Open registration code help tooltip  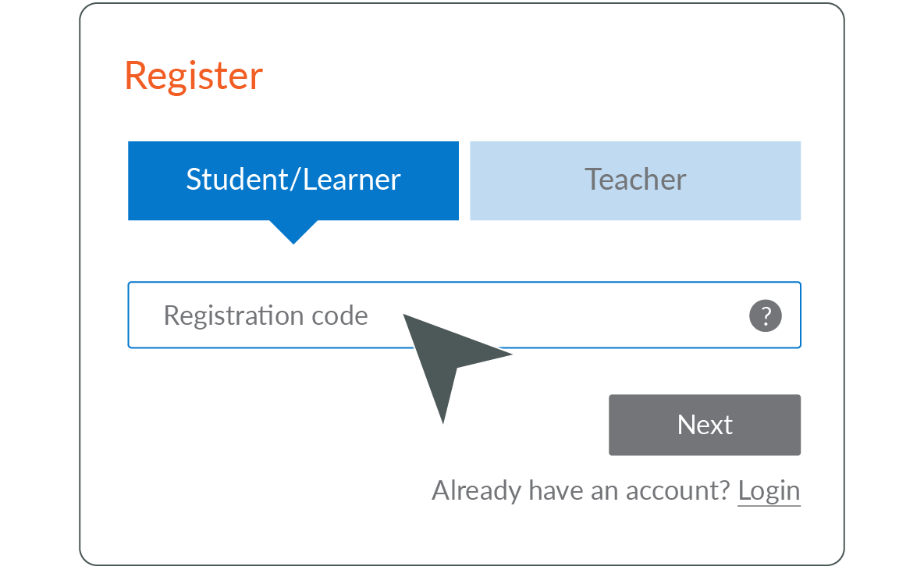pos(766,316)
